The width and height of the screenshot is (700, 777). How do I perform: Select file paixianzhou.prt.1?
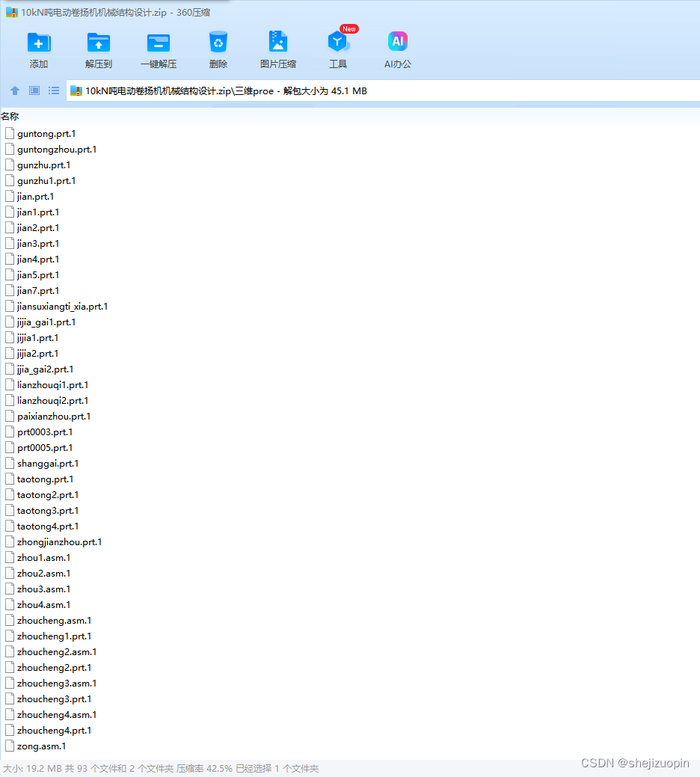tap(48, 417)
